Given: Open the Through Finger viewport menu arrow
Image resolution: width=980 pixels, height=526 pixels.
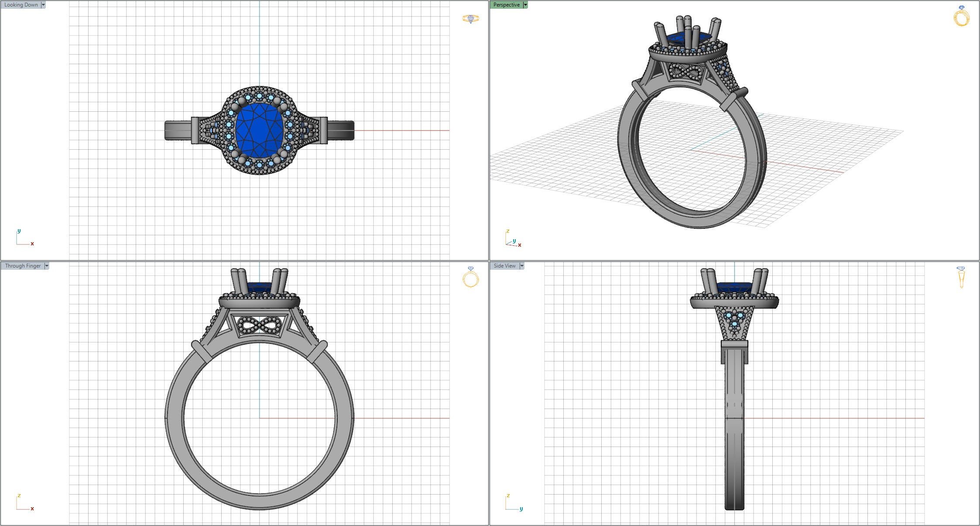Looking at the screenshot, I should (x=47, y=266).
